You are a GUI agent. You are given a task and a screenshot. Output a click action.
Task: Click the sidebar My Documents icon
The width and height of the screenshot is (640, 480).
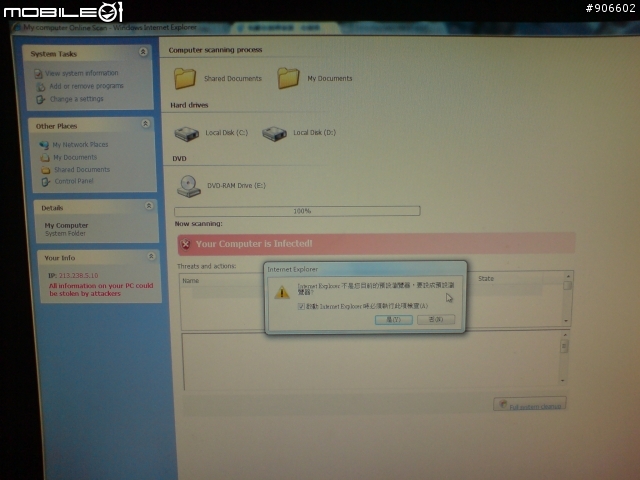pyautogui.click(x=45, y=158)
